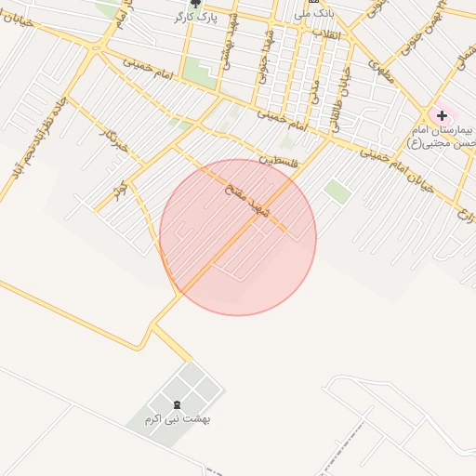Click the فلسطین street label

tap(278, 161)
